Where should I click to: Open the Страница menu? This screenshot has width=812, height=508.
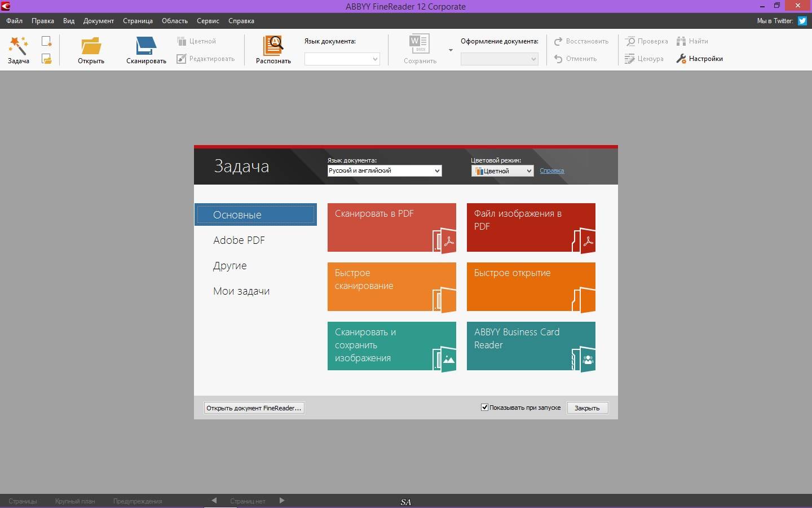[138, 21]
